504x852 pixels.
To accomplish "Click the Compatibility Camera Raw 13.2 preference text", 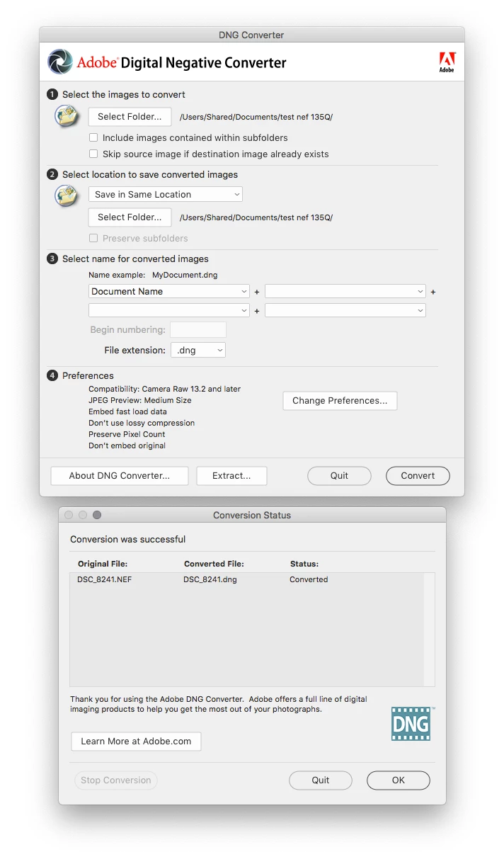I will coord(165,389).
